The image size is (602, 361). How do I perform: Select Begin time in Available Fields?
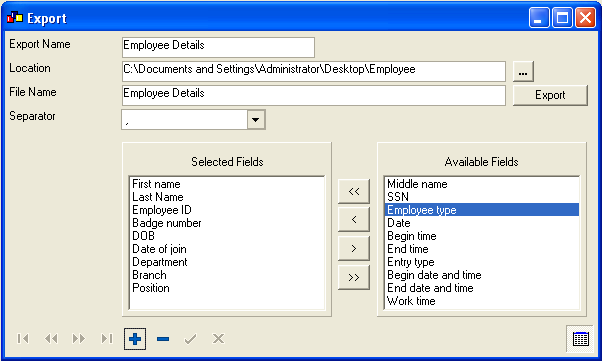coord(481,236)
